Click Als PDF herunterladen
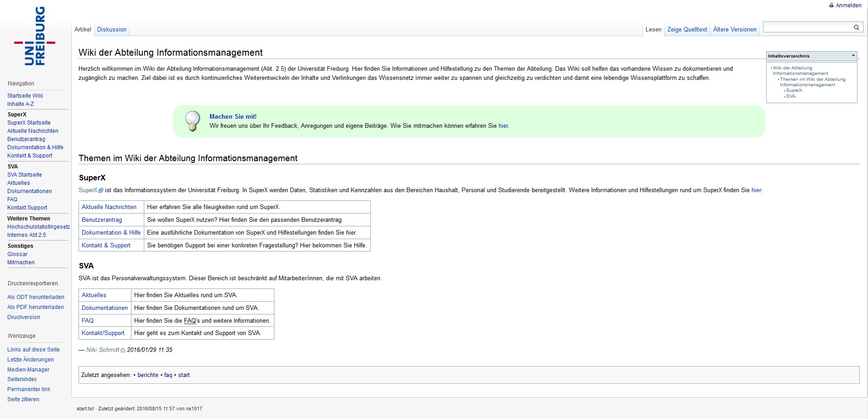The image size is (868, 419). pyautogui.click(x=36, y=307)
